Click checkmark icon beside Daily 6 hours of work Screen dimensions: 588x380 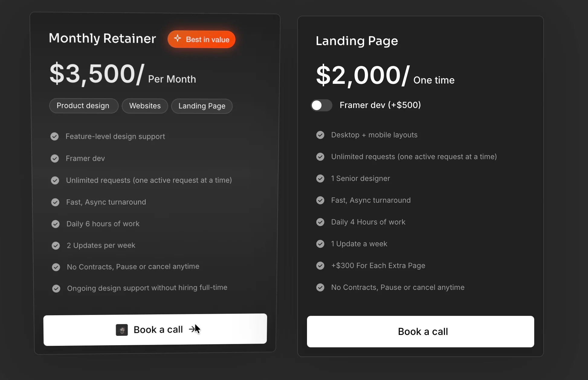(x=55, y=224)
